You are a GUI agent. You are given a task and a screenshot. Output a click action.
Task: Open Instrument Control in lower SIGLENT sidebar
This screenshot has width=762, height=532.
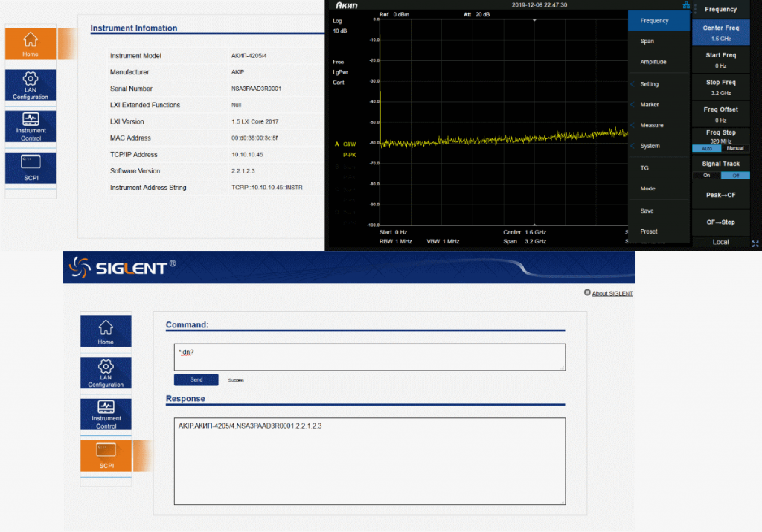[106, 414]
